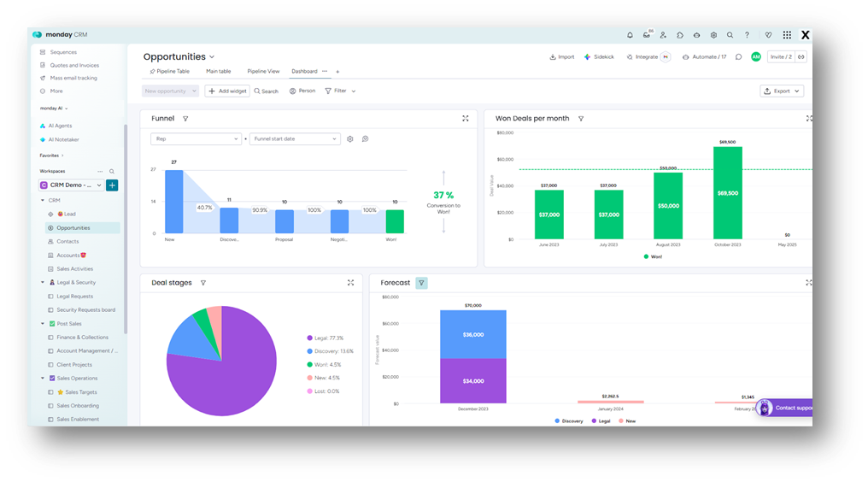Viewport: 868px width, 482px height.
Task: Search workspaces with sidebar magnifier
Action: point(112,172)
